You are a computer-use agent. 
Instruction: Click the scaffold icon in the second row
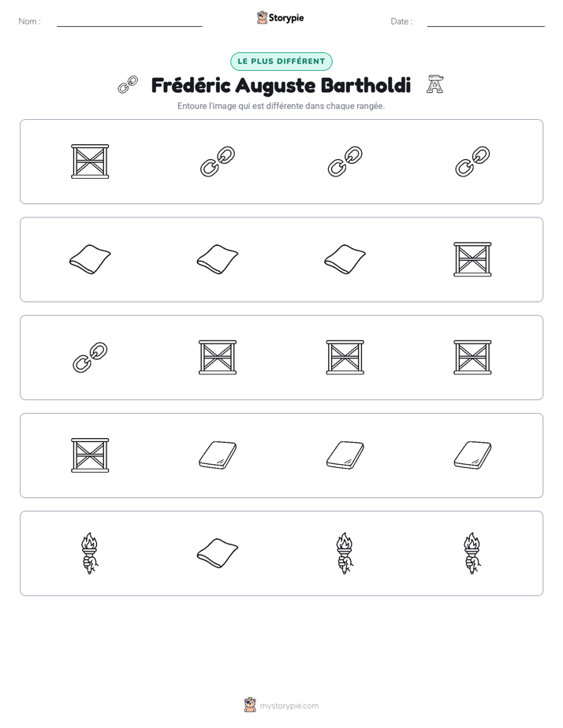472,259
